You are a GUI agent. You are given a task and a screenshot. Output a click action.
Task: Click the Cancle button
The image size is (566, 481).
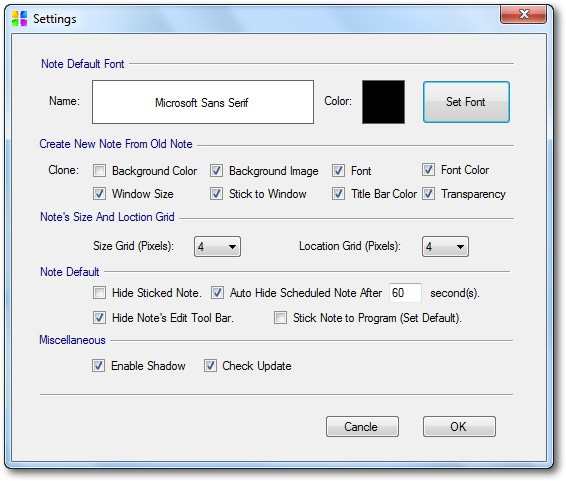tap(362, 427)
